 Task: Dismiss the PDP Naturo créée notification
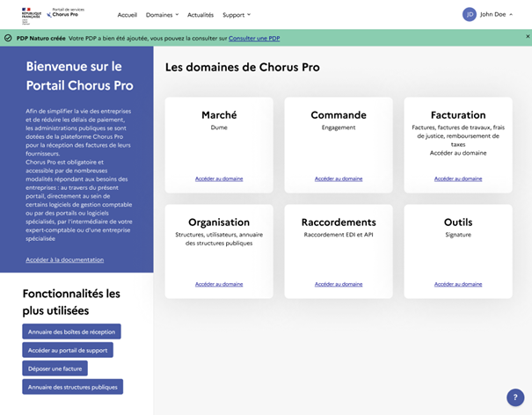click(528, 36)
